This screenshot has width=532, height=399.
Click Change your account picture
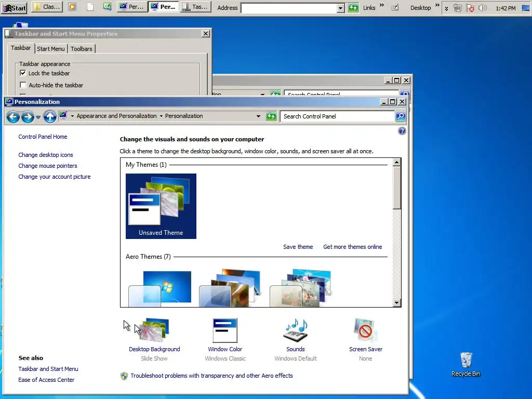click(54, 177)
